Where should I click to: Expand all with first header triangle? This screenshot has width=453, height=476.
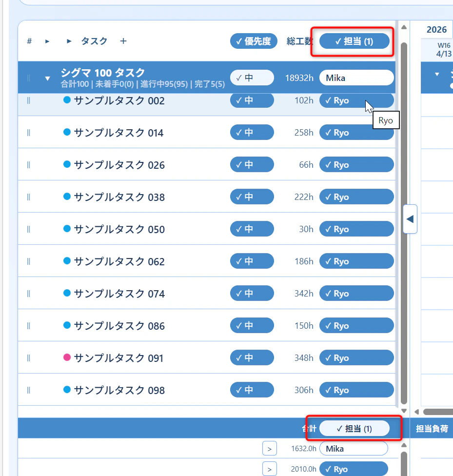pos(47,41)
